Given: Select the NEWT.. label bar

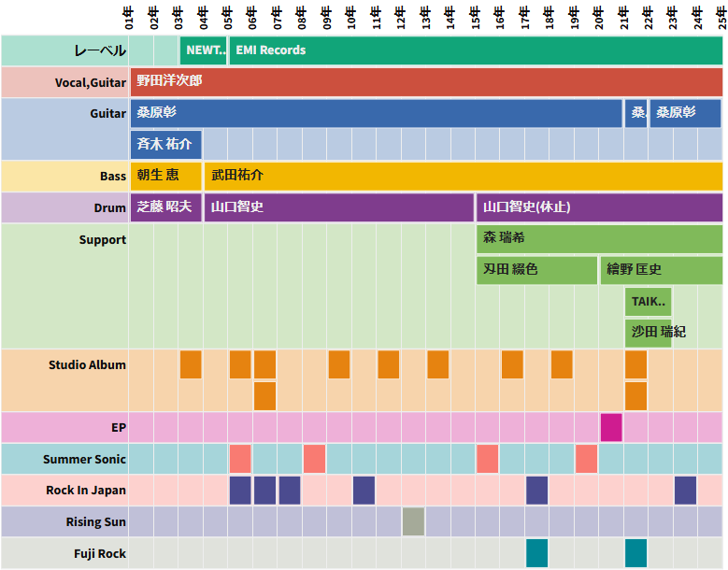Looking at the screenshot, I should click(203, 50).
